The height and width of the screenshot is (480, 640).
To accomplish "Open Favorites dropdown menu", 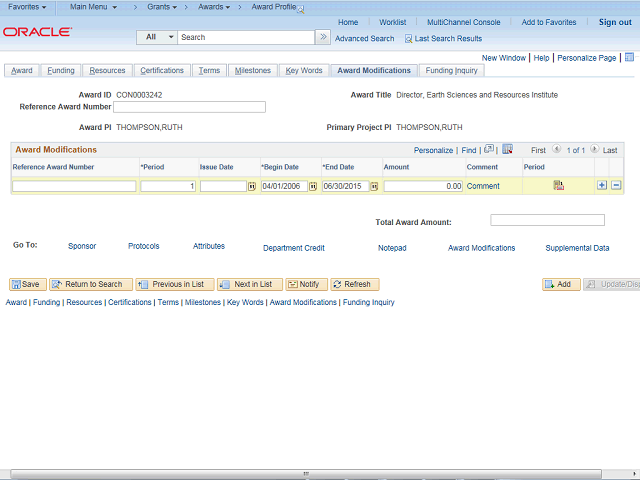I will 27,7.
